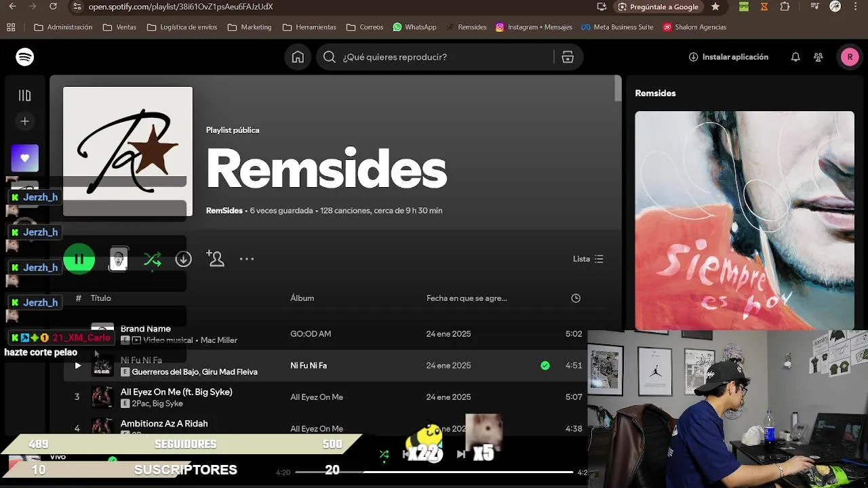This screenshot has width=868, height=488.
Task: Open the Mac Miller artist link
Action: coord(219,340)
